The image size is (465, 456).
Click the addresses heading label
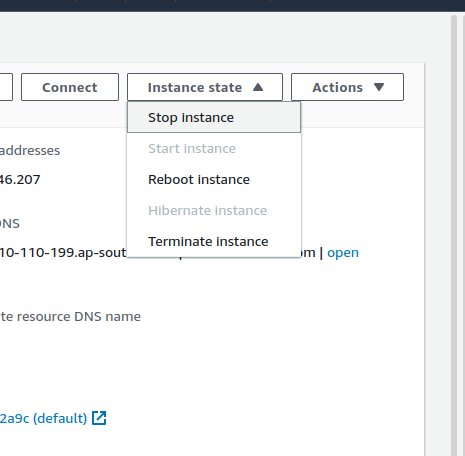[30, 151]
